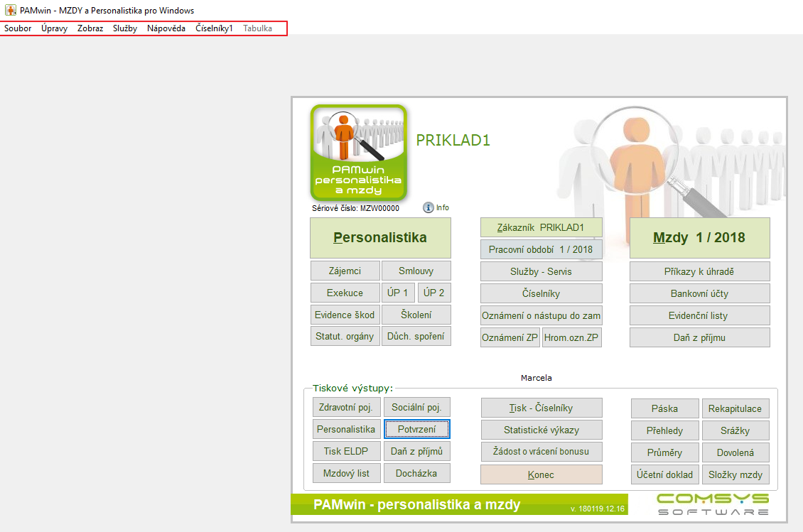Open the Úpravy menu
The width and height of the screenshot is (803, 532).
click(54, 28)
